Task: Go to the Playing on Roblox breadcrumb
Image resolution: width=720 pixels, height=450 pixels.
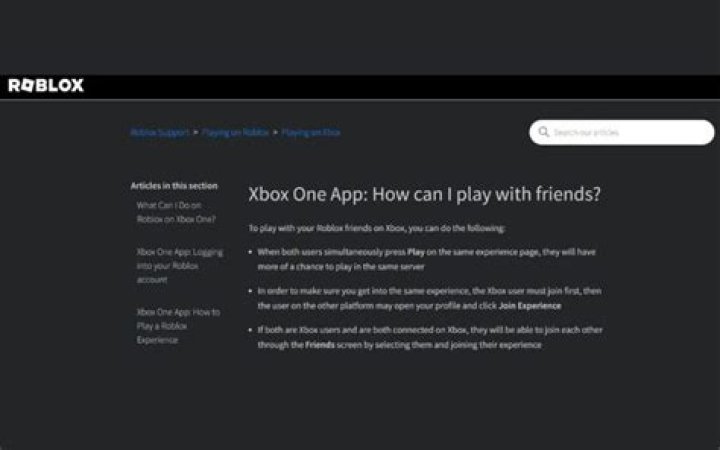Action: [235, 132]
